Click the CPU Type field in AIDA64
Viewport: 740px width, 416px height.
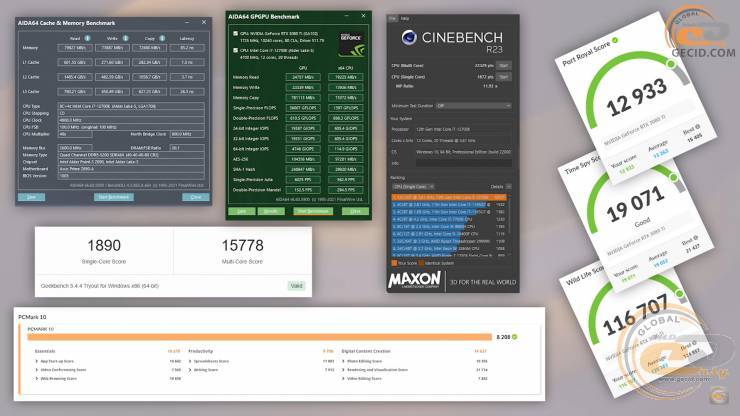[131, 106]
